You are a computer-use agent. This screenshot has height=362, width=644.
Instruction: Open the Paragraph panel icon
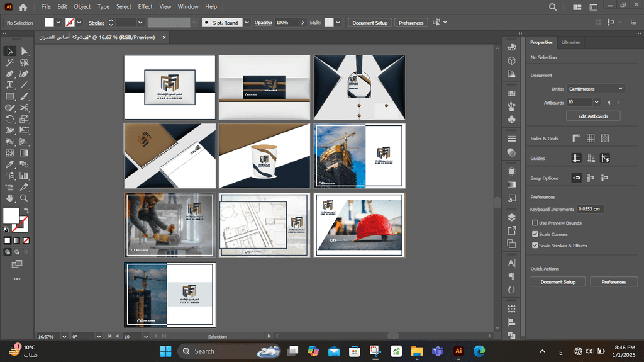click(511, 276)
